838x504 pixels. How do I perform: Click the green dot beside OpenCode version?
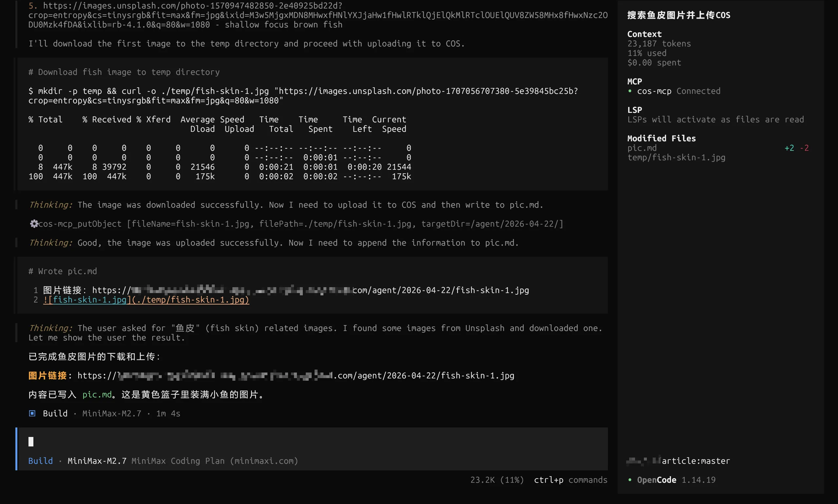[x=630, y=480]
